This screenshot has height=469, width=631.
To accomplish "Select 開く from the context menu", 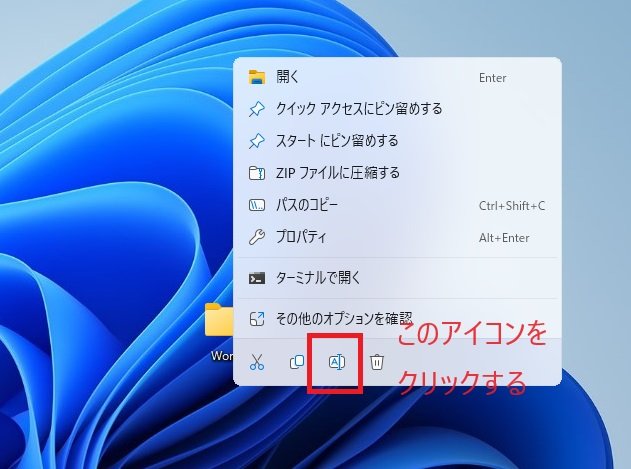I will (x=397, y=77).
